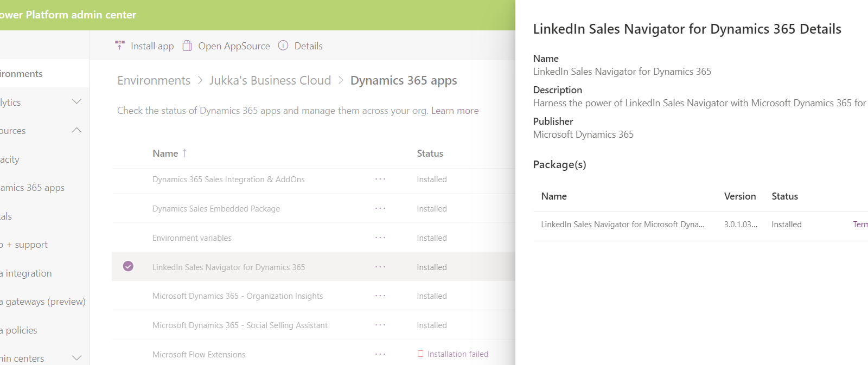Open Data integration sidebar item
Viewport: 868px width, 365px height.
click(26, 273)
